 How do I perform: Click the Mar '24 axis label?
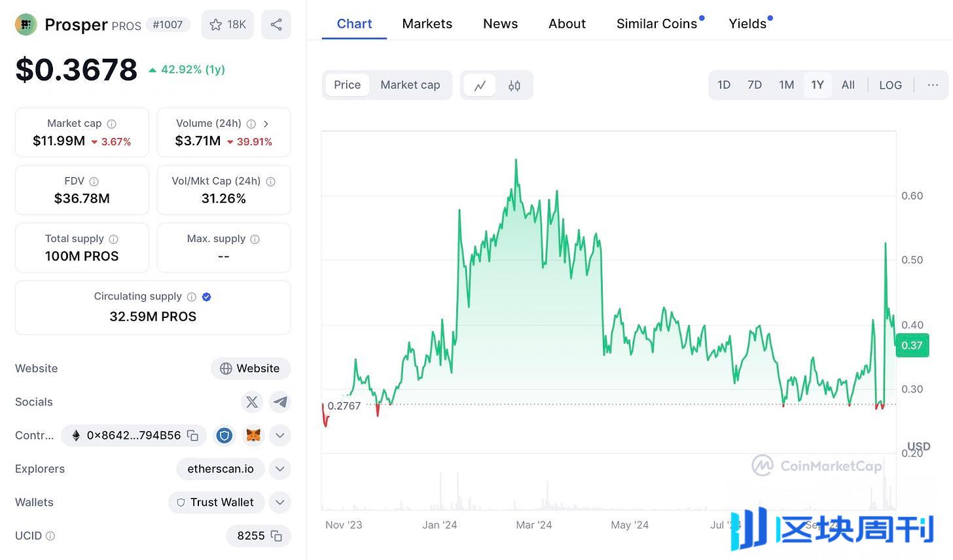534,525
